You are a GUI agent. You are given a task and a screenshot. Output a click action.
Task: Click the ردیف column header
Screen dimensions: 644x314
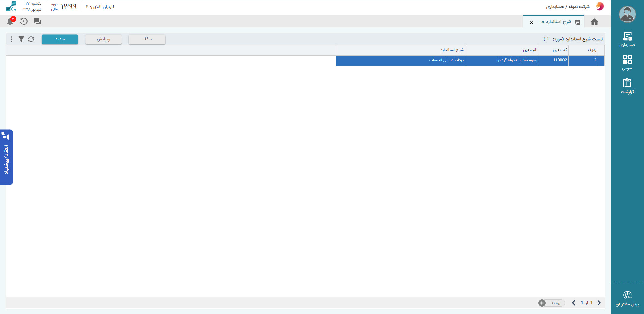point(583,50)
